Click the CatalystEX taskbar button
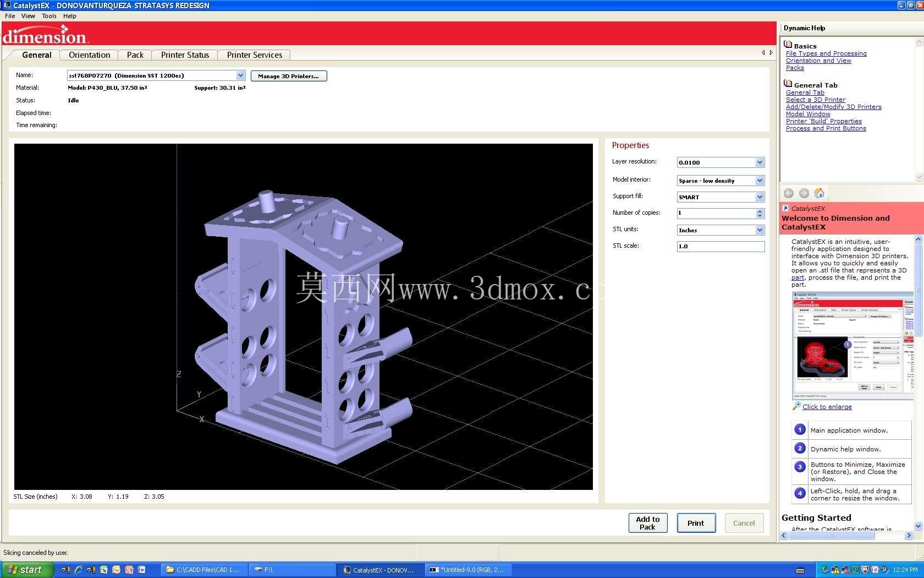Viewport: 924px width, 578px height. coord(379,570)
